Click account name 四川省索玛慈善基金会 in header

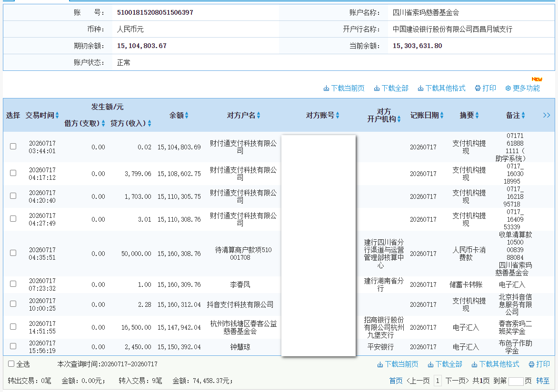pyautogui.click(x=426, y=12)
